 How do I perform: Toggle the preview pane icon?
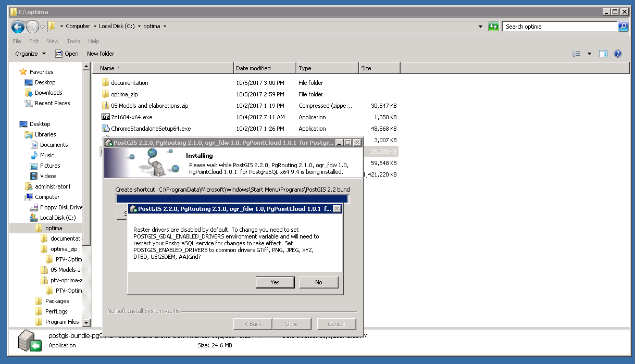point(603,54)
